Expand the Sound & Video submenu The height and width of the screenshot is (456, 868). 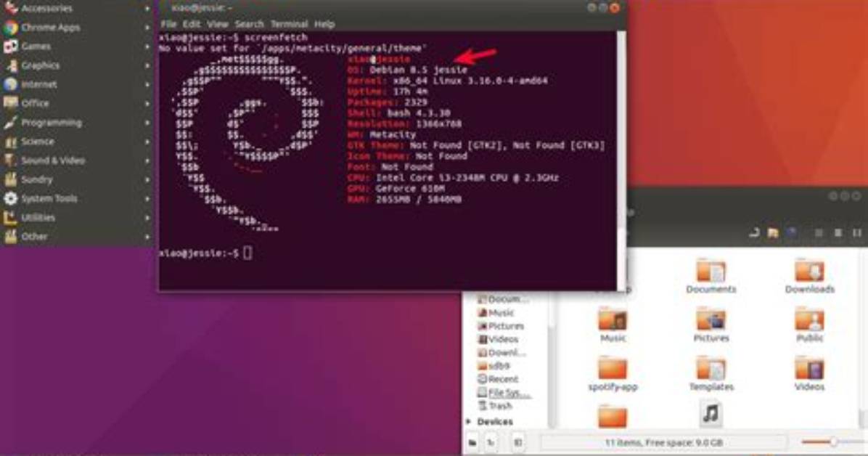click(147, 160)
